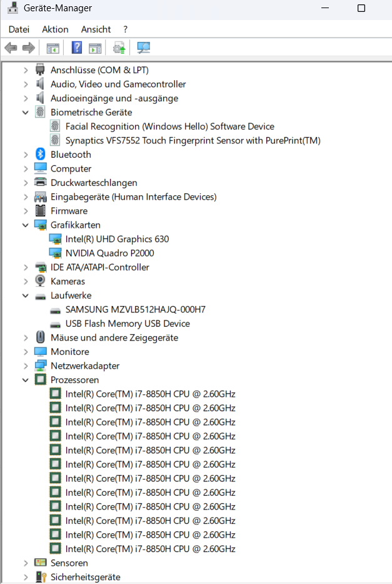The height and width of the screenshot is (584, 392).
Task: Expand the Netzwerkadapter node
Action: [x=25, y=366]
